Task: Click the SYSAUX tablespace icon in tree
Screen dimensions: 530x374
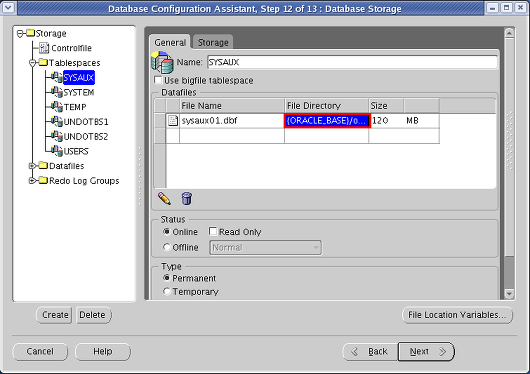Action: click(56, 77)
